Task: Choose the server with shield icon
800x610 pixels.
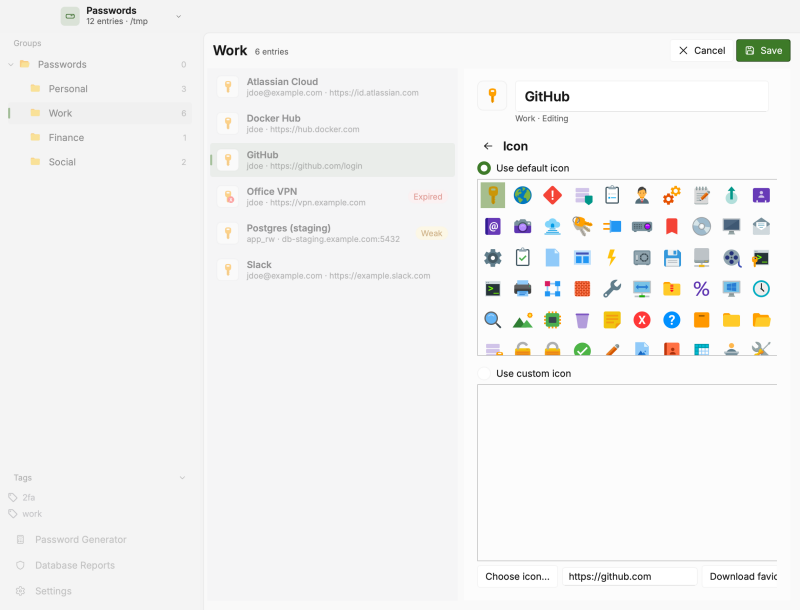Action: [582, 195]
